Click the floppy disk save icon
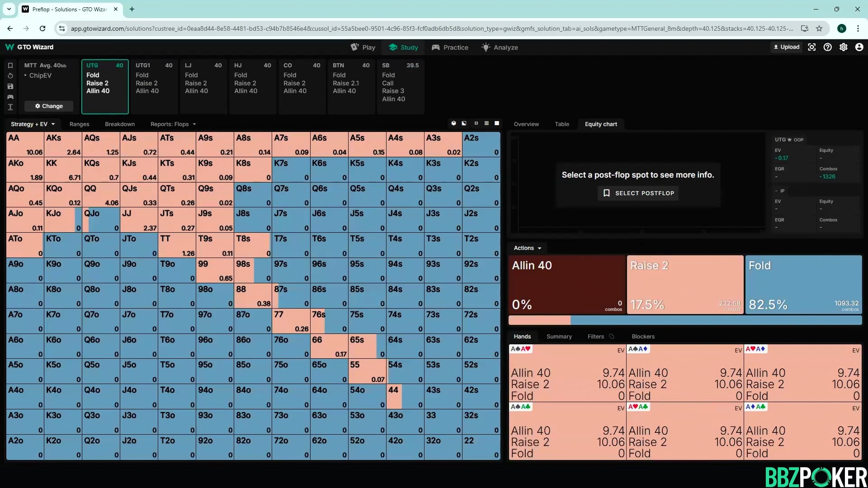The height and width of the screenshot is (488, 868). (x=10, y=86)
